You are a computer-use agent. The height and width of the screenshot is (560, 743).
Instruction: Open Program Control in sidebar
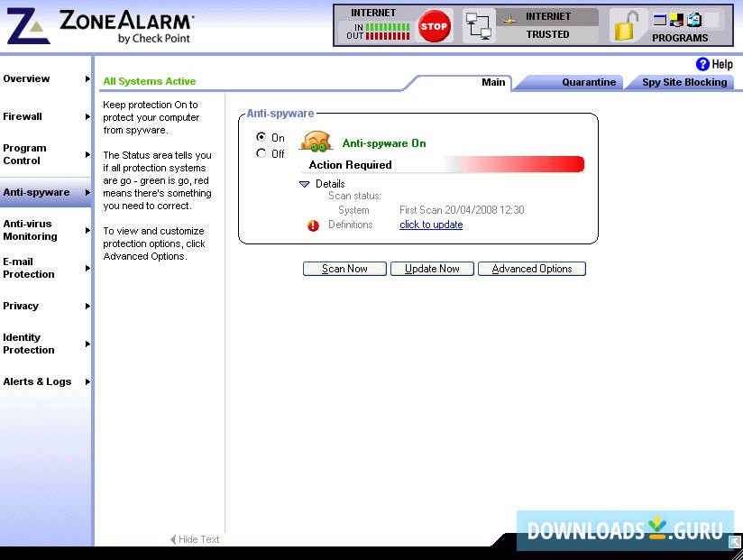45,154
